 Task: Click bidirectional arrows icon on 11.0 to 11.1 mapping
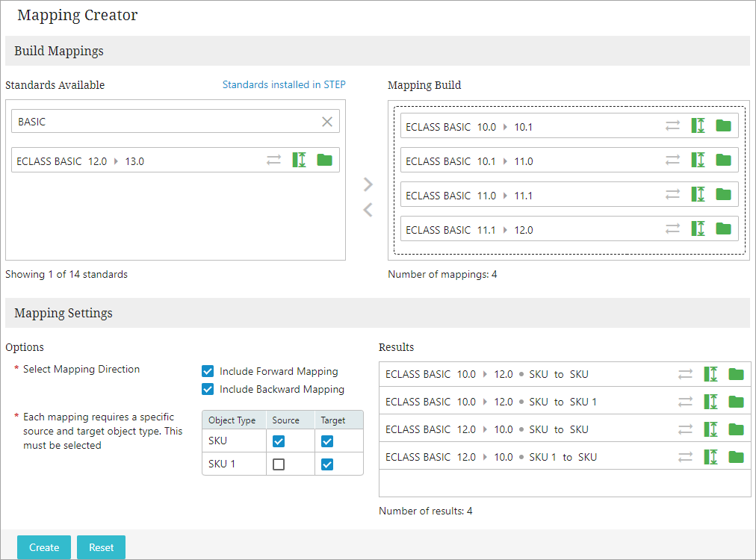click(672, 194)
